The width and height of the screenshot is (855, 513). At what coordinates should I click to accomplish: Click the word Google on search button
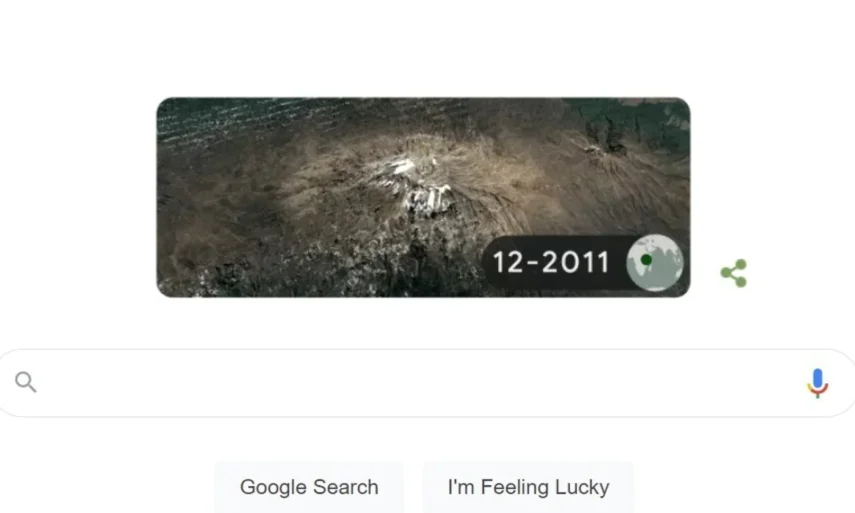[x=270, y=487]
